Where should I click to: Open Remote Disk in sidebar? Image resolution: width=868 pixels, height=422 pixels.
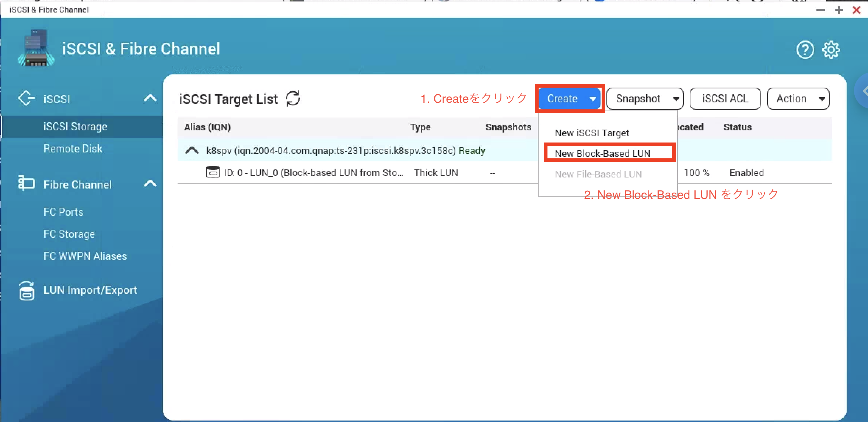click(x=73, y=149)
